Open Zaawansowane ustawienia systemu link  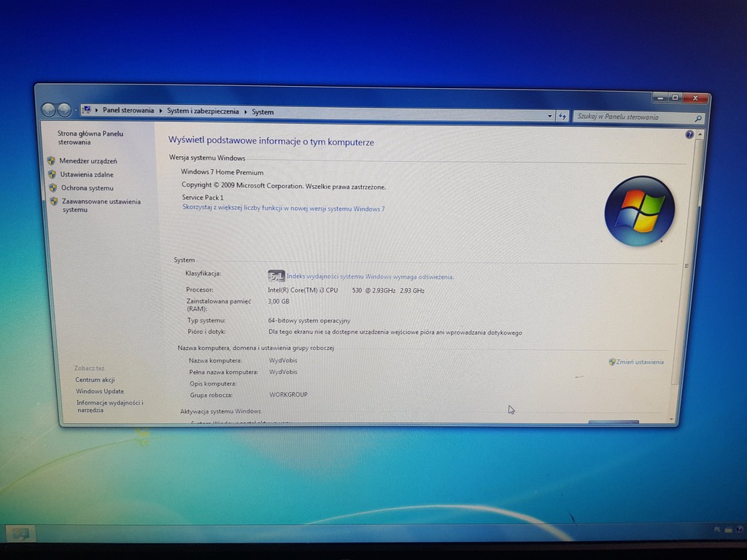(x=101, y=205)
